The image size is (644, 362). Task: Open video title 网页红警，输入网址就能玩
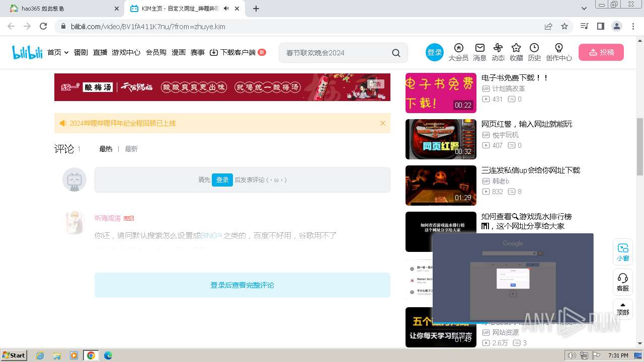click(x=527, y=124)
